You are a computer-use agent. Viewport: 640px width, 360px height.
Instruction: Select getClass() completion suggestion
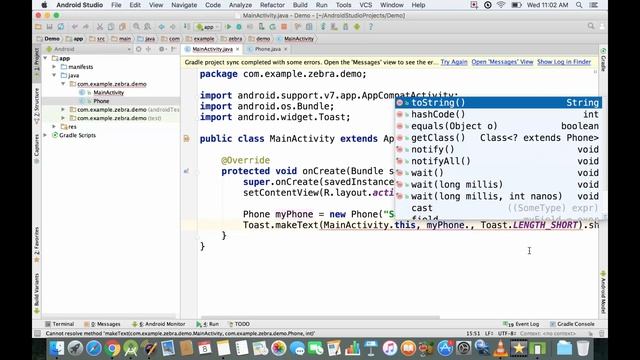coord(498,138)
